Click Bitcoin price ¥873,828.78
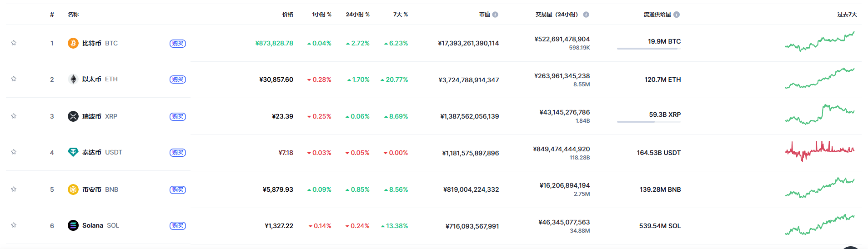Viewport: 868px width, 249px height. [x=274, y=43]
